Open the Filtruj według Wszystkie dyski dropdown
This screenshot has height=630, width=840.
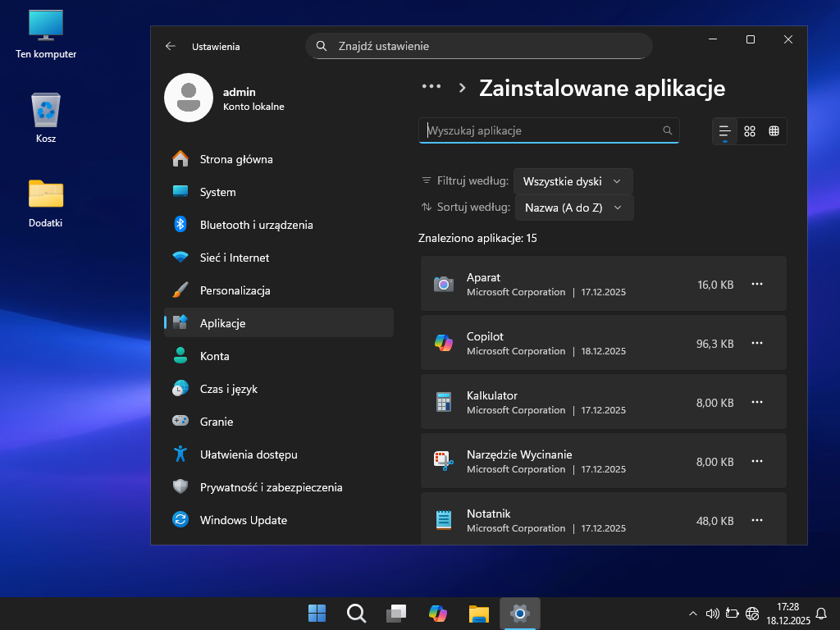pyautogui.click(x=573, y=181)
